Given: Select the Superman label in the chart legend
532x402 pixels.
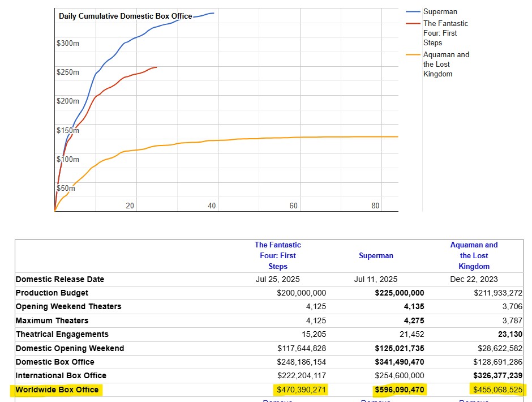Looking at the screenshot, I should pos(440,11).
